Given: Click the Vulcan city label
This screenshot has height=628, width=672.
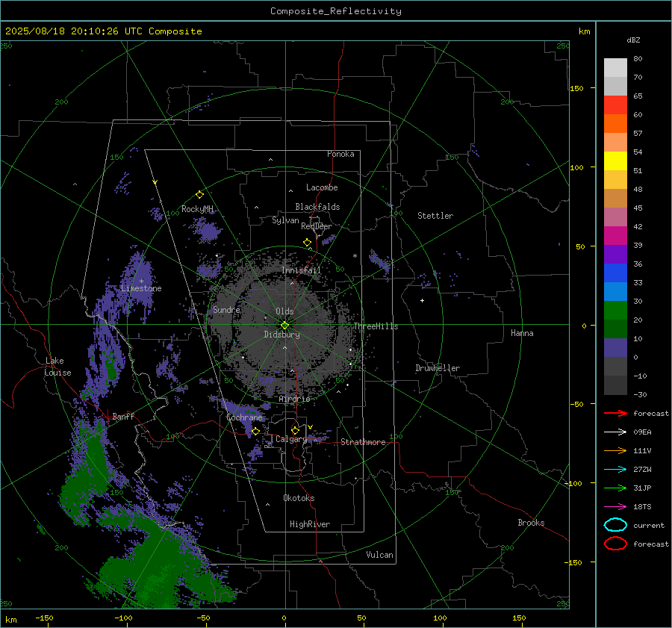Looking at the screenshot, I should tap(379, 555).
